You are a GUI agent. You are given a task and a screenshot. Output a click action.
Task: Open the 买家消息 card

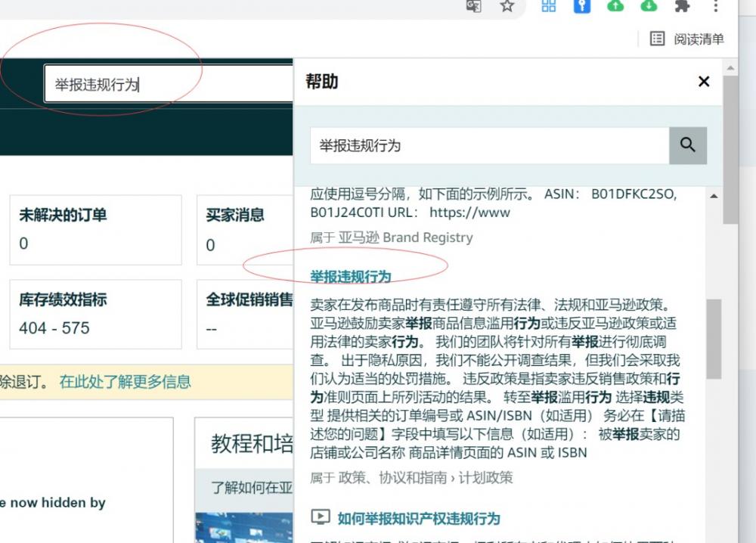coord(245,230)
